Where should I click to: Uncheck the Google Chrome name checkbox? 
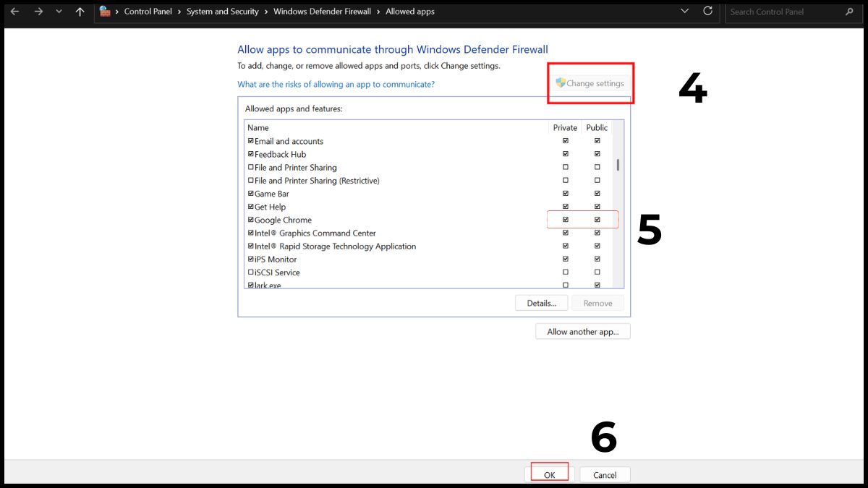click(x=251, y=220)
